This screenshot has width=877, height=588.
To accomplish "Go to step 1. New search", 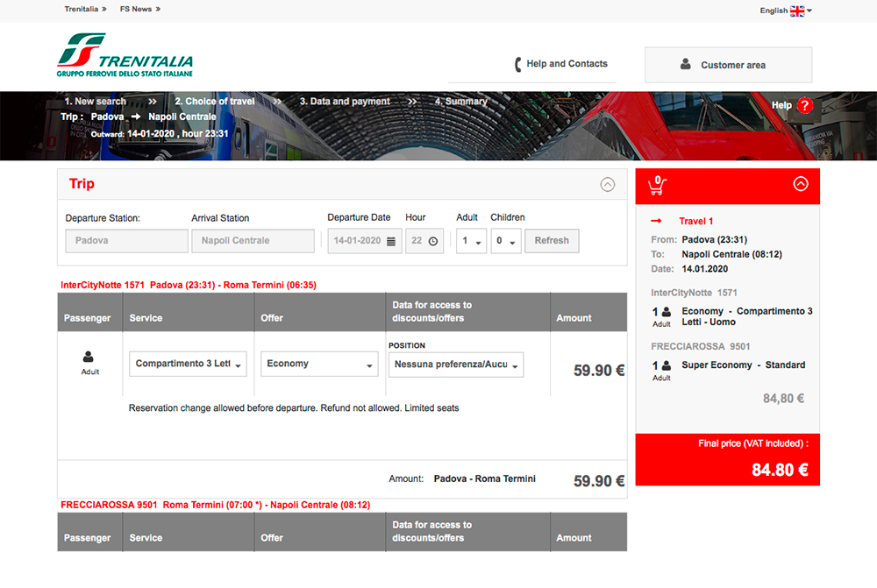I will 95,101.
